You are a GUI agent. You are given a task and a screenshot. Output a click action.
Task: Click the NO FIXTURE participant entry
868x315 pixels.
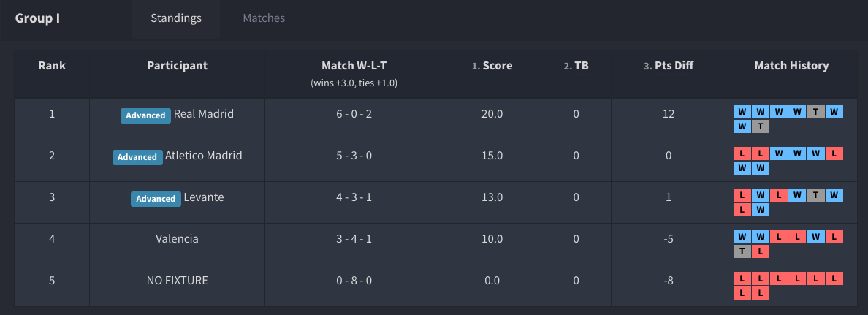tap(177, 281)
